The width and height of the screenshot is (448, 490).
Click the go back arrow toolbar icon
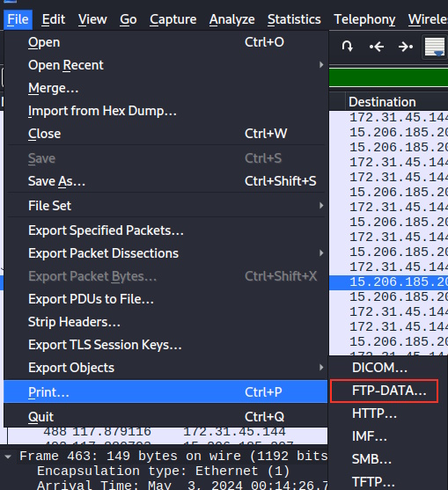[x=377, y=47]
